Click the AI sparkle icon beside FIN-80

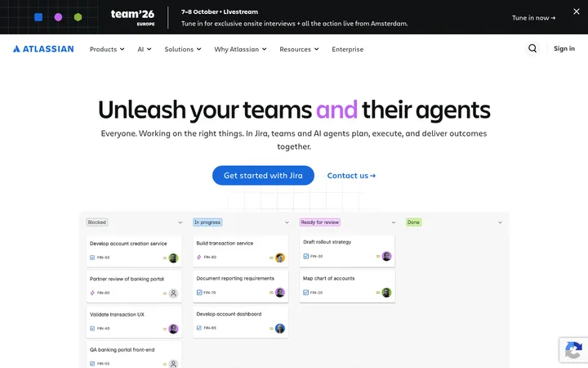point(199,258)
